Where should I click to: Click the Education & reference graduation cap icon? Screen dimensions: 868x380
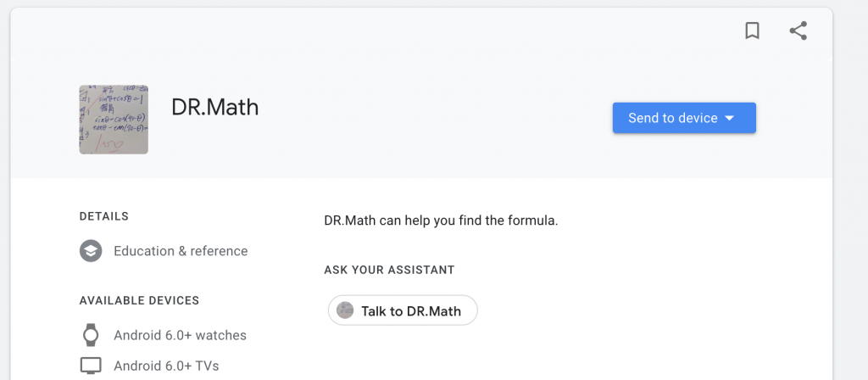point(91,251)
